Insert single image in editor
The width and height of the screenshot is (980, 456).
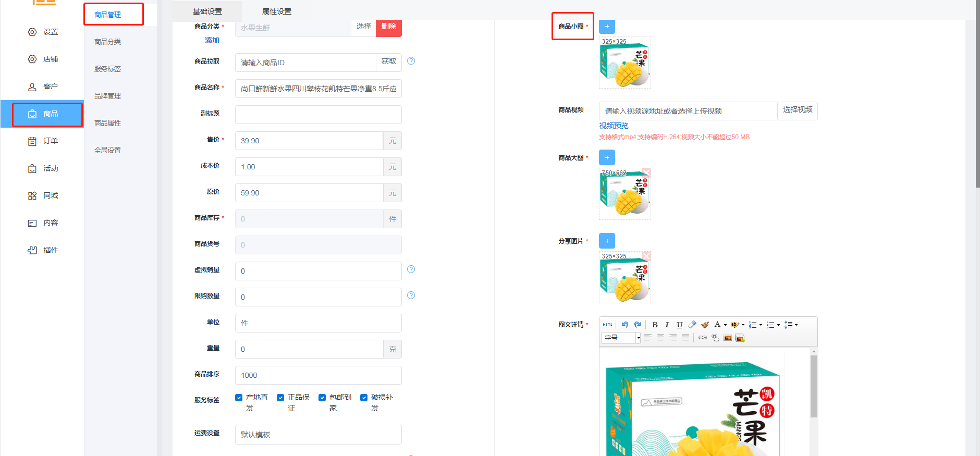pos(728,338)
